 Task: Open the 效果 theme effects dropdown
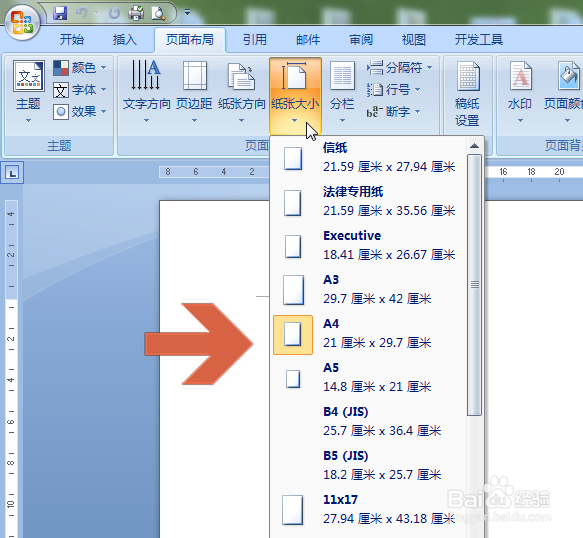point(80,112)
